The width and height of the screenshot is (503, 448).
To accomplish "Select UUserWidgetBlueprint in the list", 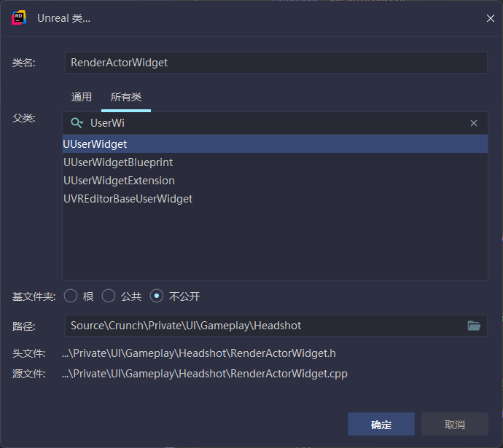I will (276, 162).
